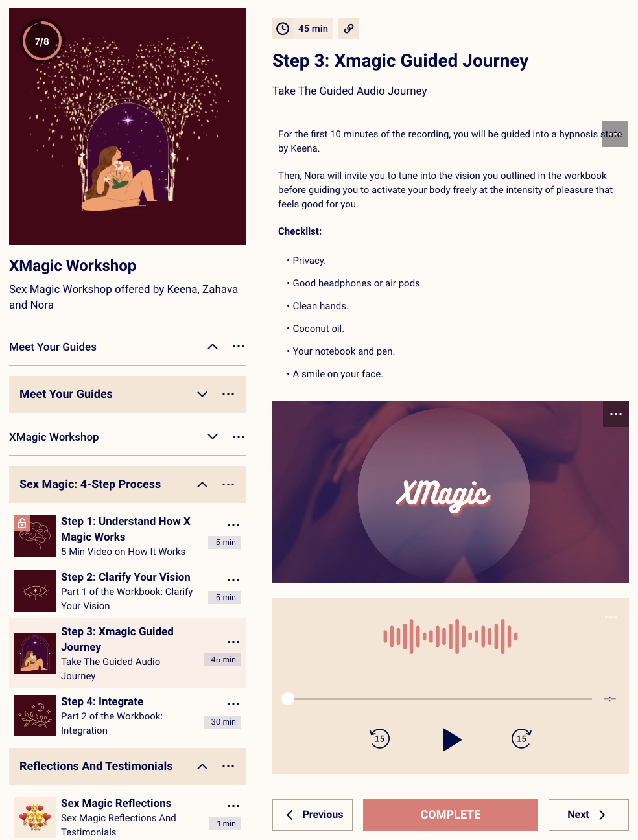Copy the lesson link icon
The height and width of the screenshot is (840, 638).
349,29
